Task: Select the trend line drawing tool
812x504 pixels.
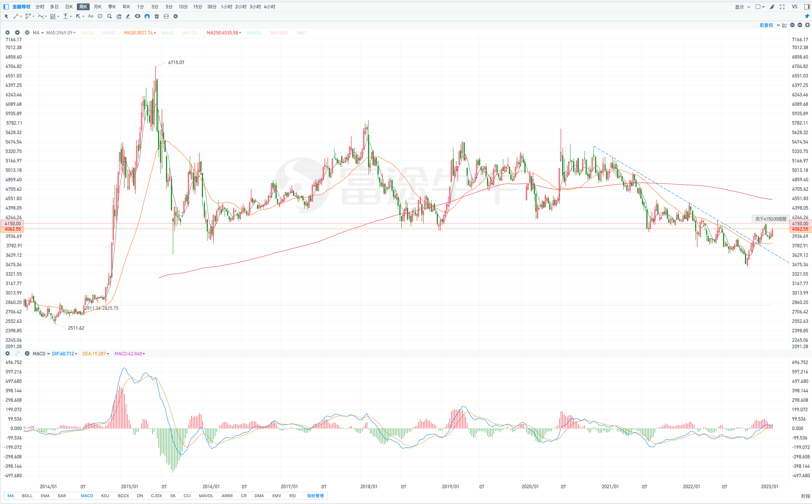Action: 16,16
